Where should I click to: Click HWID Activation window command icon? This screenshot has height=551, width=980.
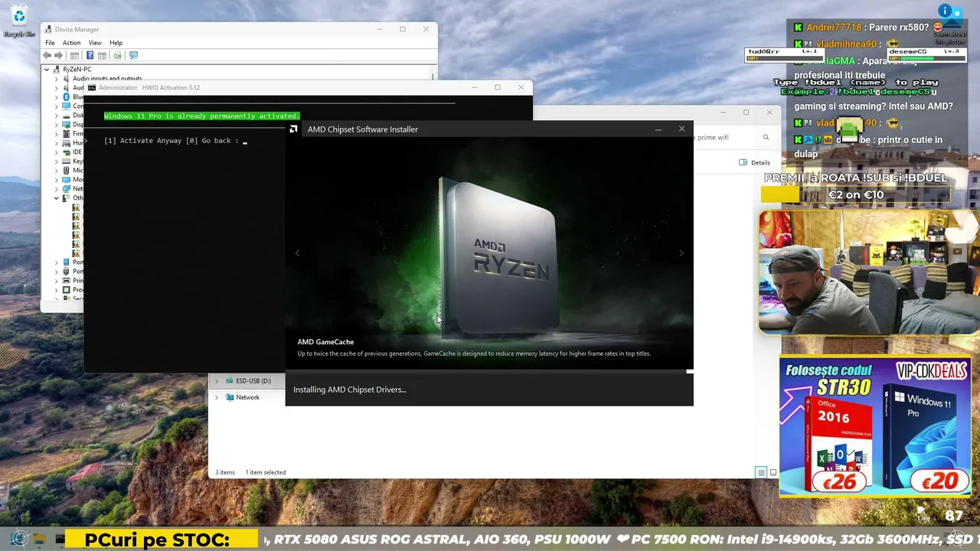[92, 87]
